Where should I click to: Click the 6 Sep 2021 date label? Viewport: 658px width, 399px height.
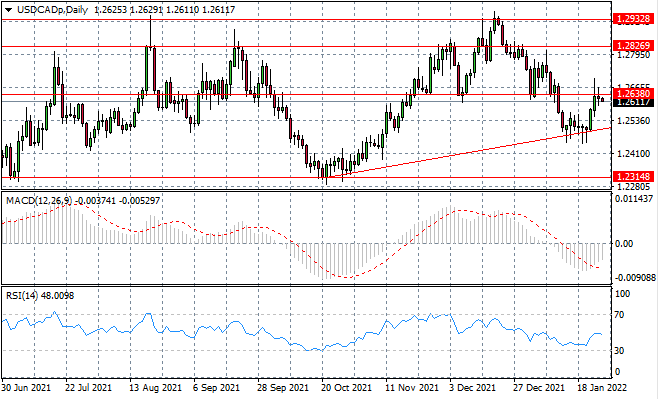point(217,387)
